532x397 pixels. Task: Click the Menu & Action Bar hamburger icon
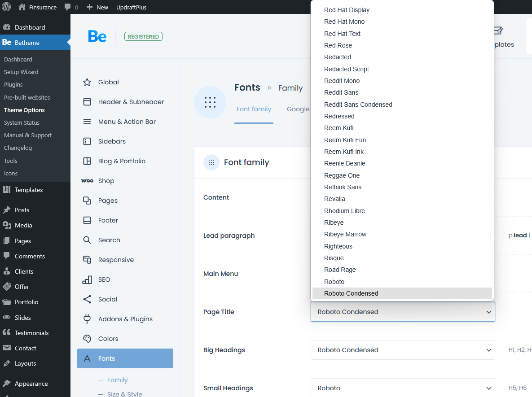click(87, 122)
